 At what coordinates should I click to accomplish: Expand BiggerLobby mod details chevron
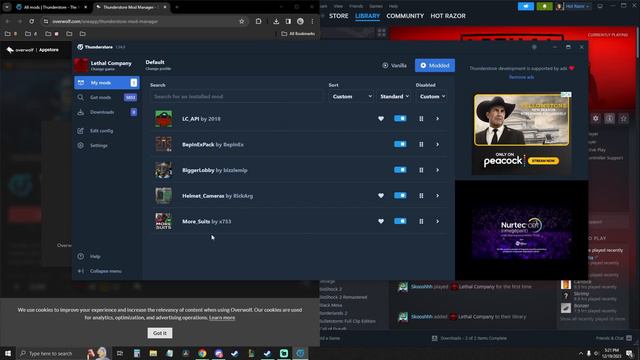(x=438, y=170)
